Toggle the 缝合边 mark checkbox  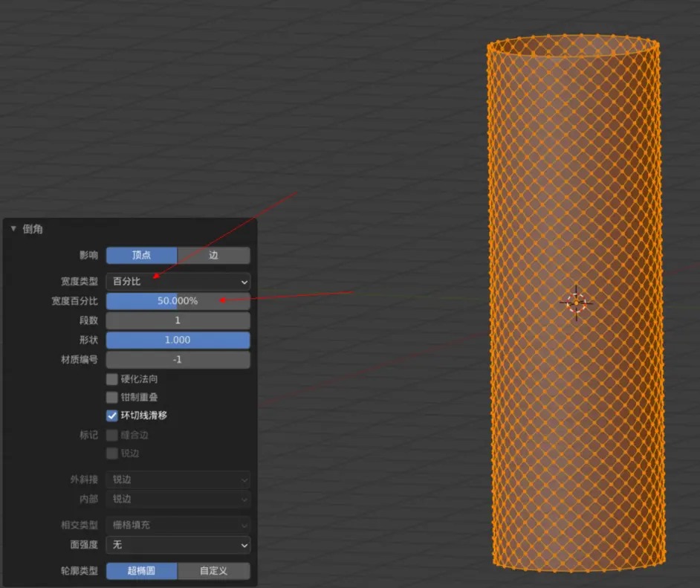pos(112,435)
